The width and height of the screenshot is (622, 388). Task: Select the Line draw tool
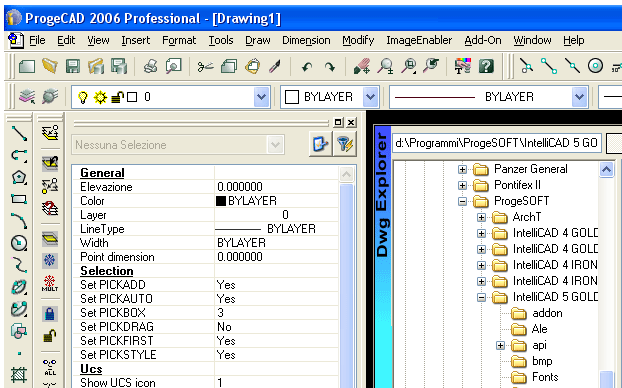tap(19, 134)
